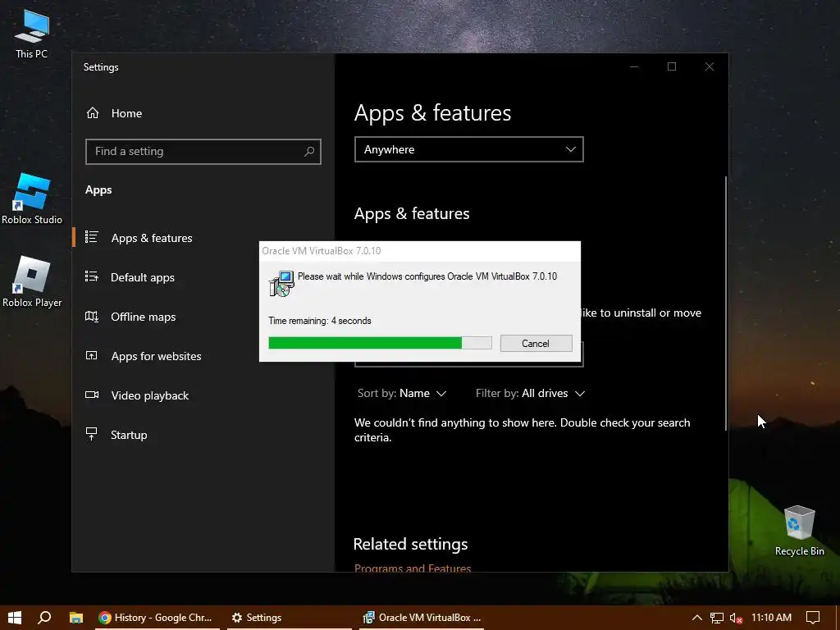
Task: Show hidden system tray icons
Action: pyautogui.click(x=697, y=618)
